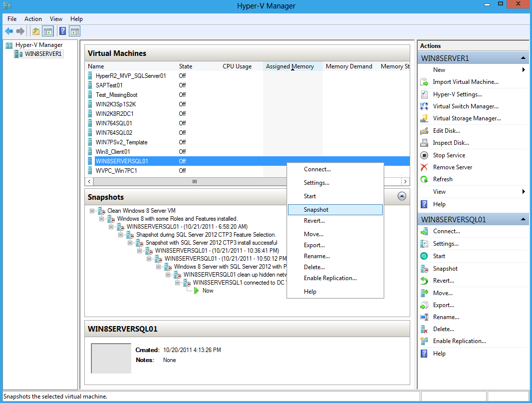Viewport: 532px width, 403px height.
Task: Click the Connect icon in WIN8SERVERSQL01 actions
Action: coord(424,232)
